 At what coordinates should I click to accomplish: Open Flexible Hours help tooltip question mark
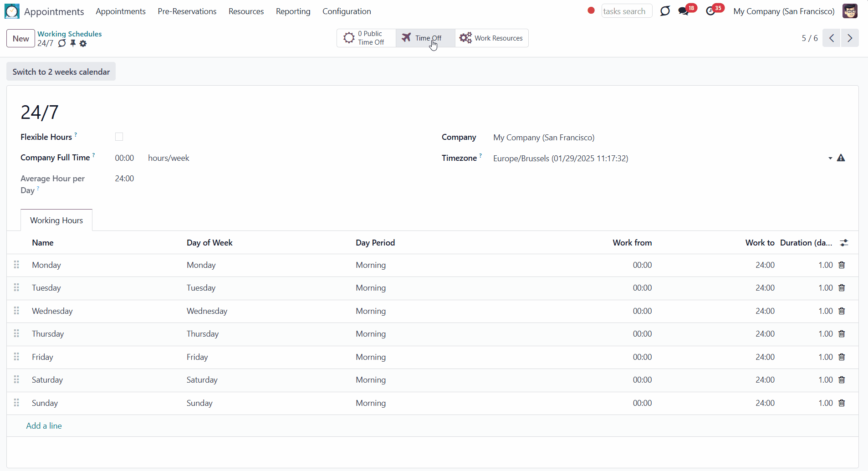click(x=76, y=134)
